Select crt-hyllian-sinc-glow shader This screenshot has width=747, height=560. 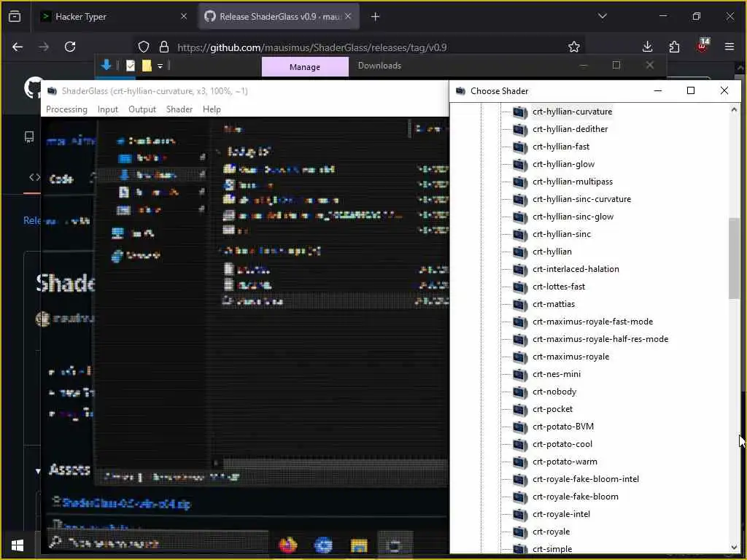coord(573,217)
